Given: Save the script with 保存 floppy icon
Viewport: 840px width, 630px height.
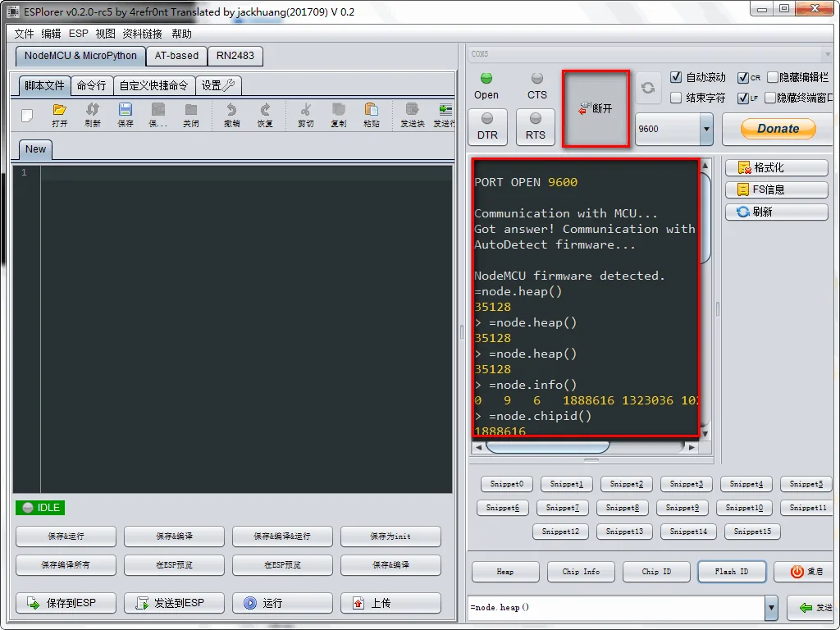Looking at the screenshot, I should pos(126,115).
